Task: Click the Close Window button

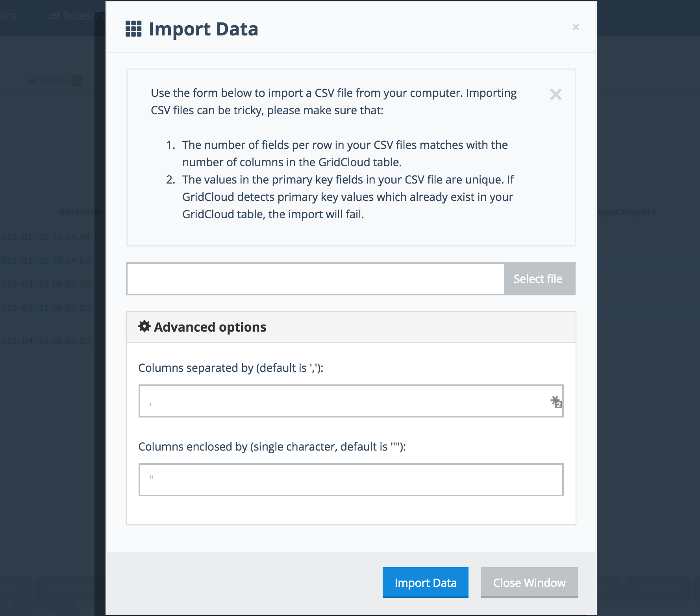Action: [529, 583]
